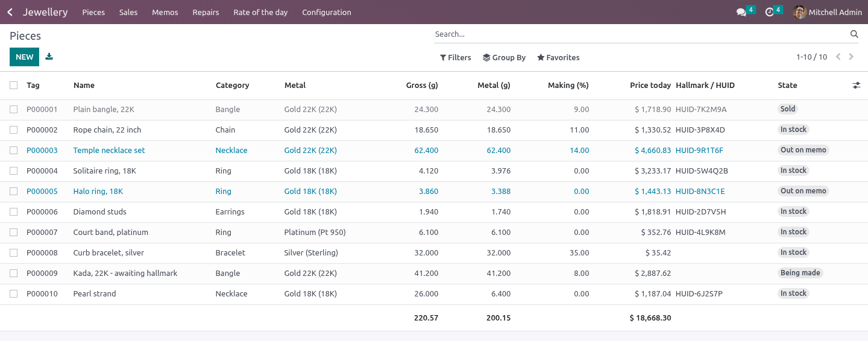
Task: Open optional columns settings icon
Action: click(x=857, y=86)
